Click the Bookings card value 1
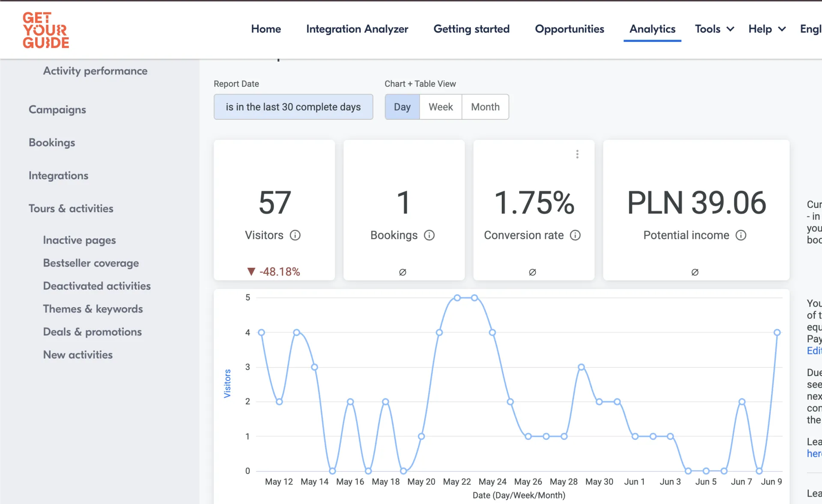The image size is (822, 504). (x=404, y=203)
